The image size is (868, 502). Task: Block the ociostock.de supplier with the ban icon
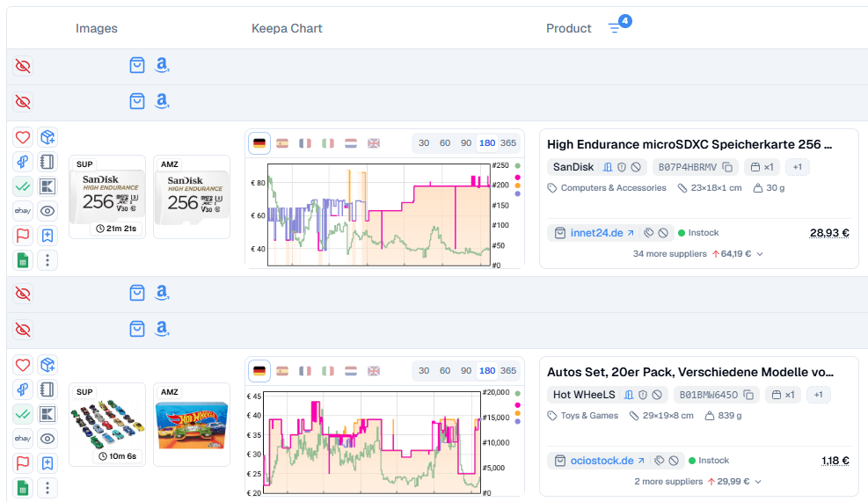click(x=674, y=461)
